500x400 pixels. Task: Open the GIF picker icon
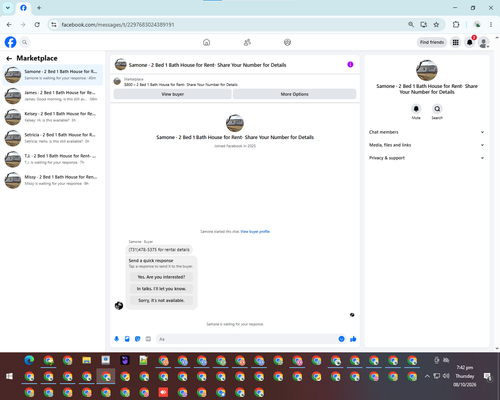148,339
